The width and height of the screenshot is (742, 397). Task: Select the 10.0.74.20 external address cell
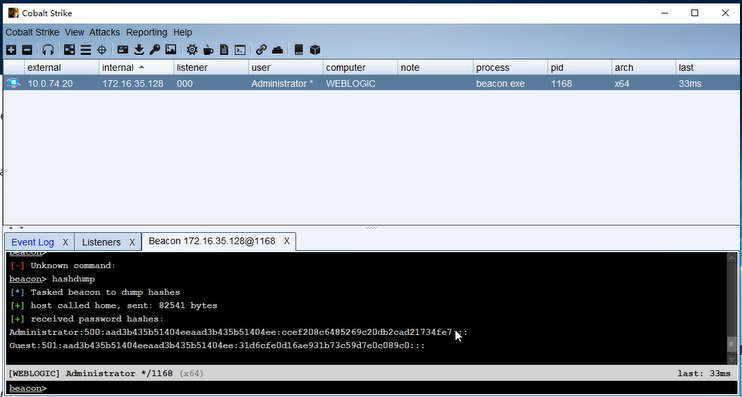(62, 84)
